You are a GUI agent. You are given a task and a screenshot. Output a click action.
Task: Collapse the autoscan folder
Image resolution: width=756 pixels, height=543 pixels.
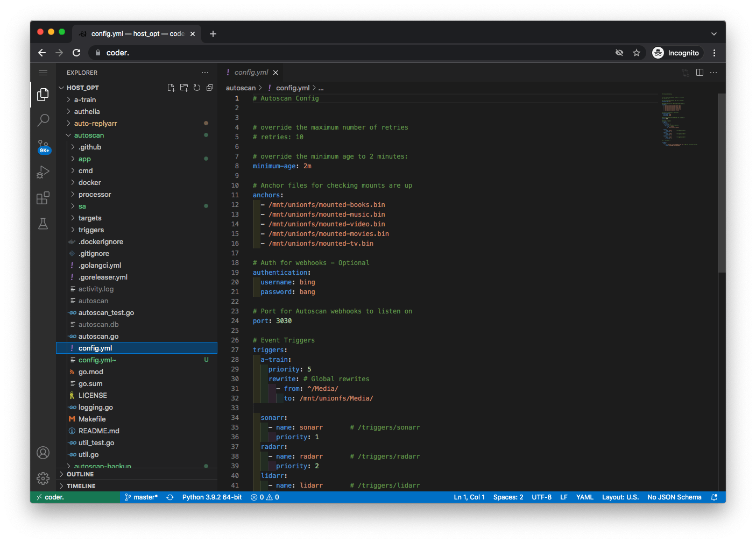[x=89, y=135]
